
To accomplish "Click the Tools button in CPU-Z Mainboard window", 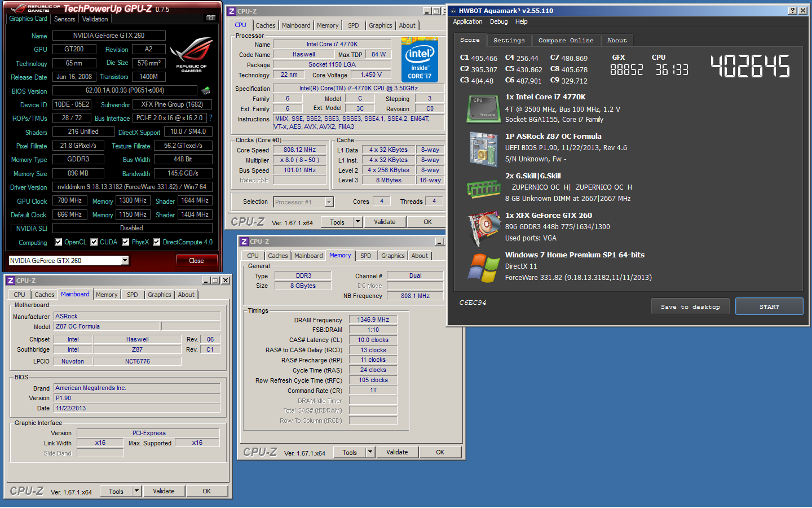I will point(116,491).
